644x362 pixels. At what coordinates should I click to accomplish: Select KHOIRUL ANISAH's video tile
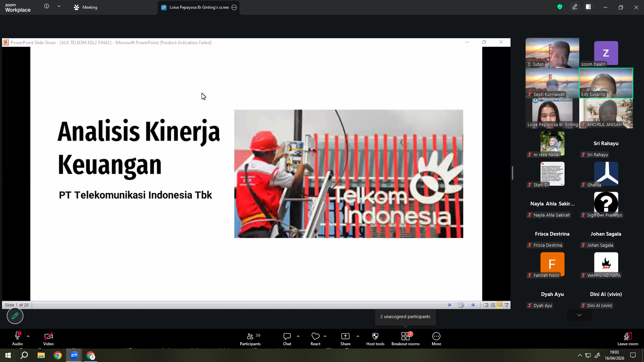point(606,113)
